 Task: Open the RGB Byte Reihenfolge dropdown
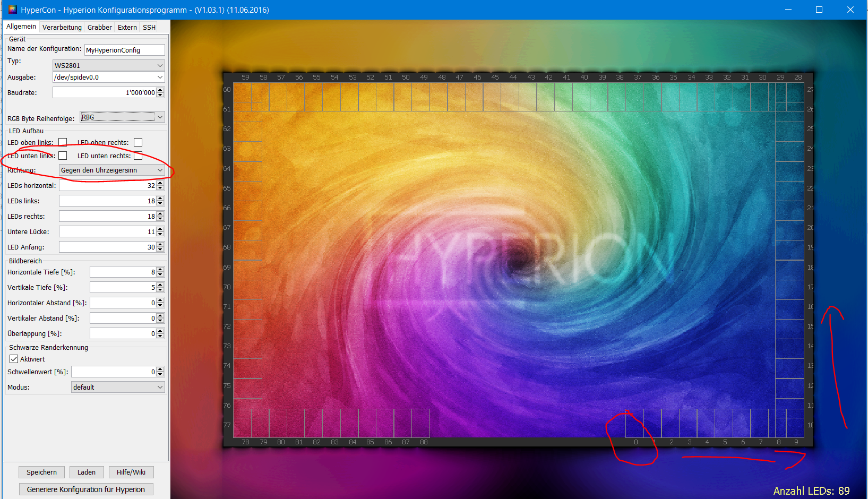(x=122, y=117)
